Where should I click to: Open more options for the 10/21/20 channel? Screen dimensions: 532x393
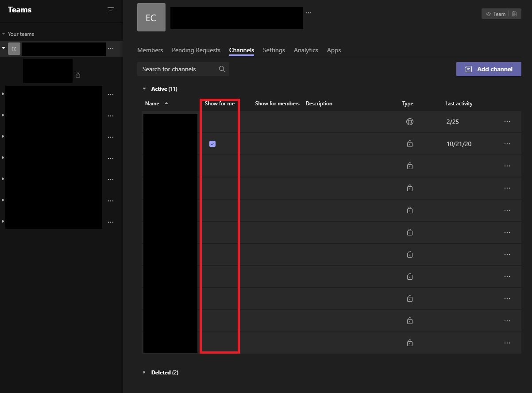pyautogui.click(x=507, y=144)
